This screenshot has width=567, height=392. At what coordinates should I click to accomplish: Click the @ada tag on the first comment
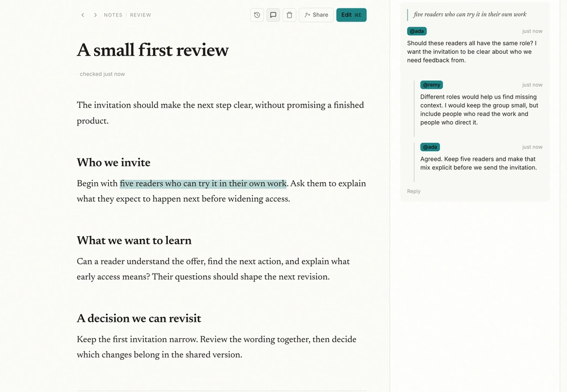tap(417, 31)
